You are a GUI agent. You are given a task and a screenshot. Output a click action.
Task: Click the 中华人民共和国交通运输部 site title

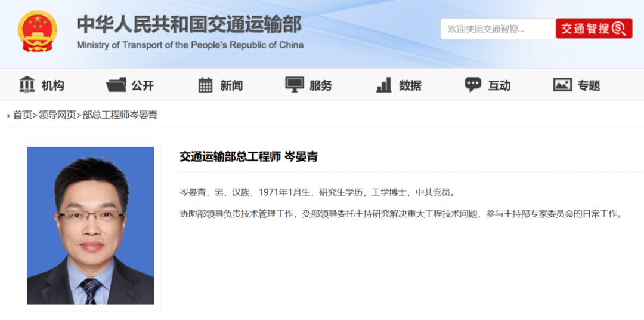pyautogui.click(x=189, y=25)
